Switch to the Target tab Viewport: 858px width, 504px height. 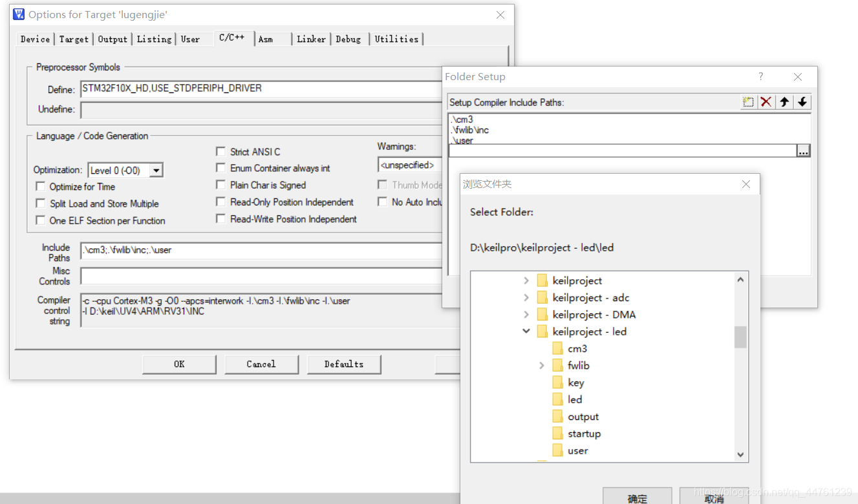point(74,39)
